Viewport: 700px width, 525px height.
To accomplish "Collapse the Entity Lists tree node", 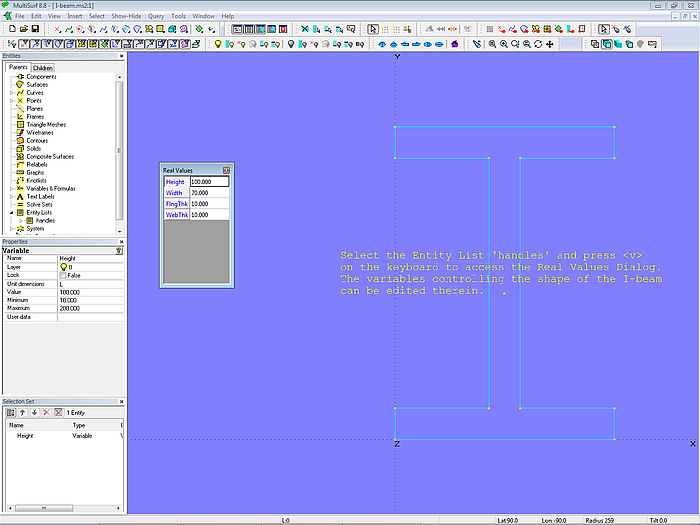I will coord(11,212).
